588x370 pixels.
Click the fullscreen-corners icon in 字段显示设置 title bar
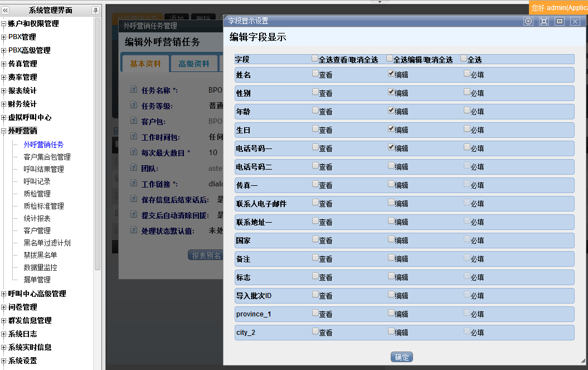(544, 21)
